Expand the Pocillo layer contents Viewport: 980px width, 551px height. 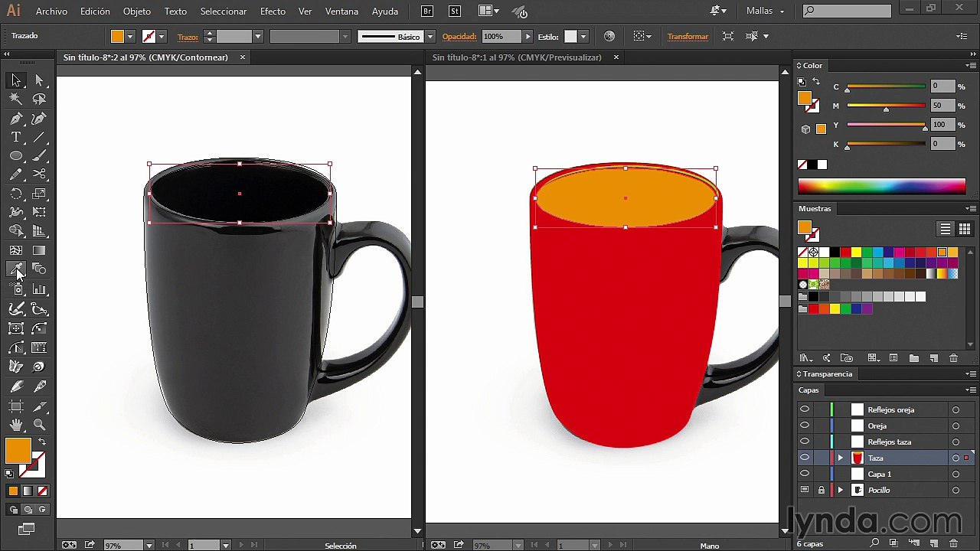tap(841, 490)
